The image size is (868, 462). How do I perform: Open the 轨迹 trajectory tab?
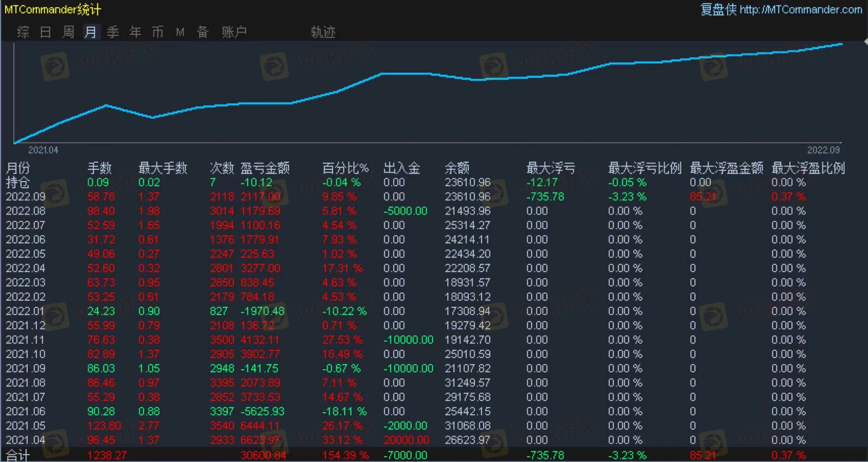323,32
